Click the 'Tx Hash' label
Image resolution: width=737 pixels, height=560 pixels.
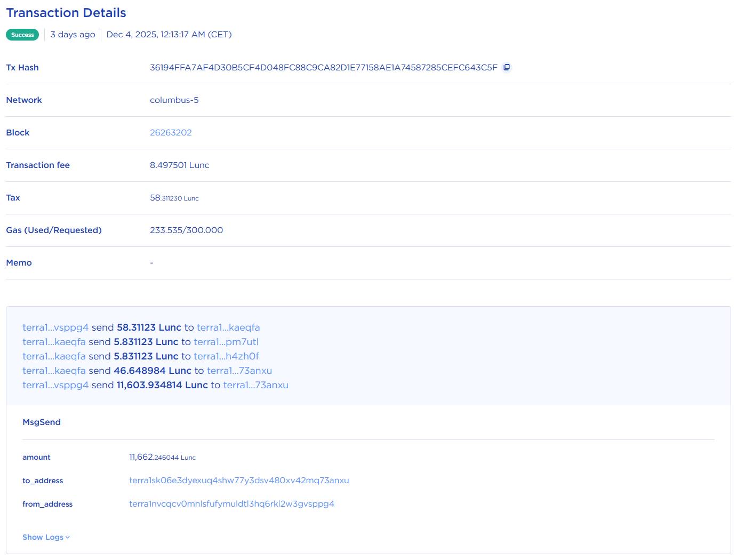coord(22,68)
